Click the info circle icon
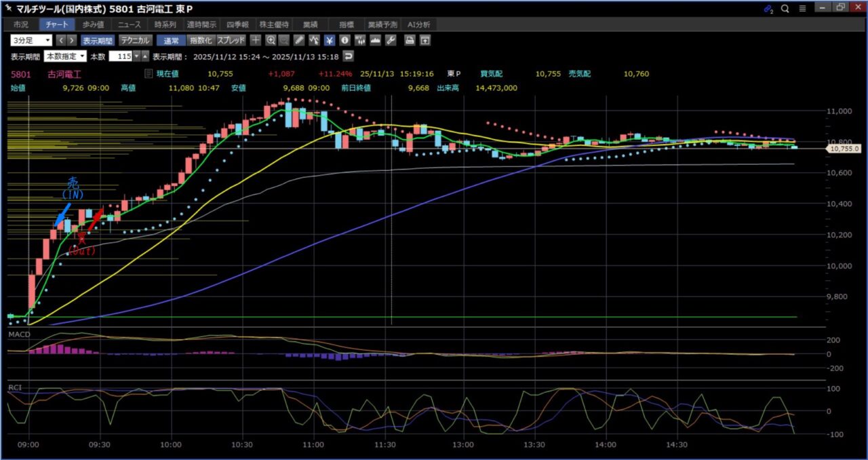This screenshot has width=868, height=460. pos(344,40)
